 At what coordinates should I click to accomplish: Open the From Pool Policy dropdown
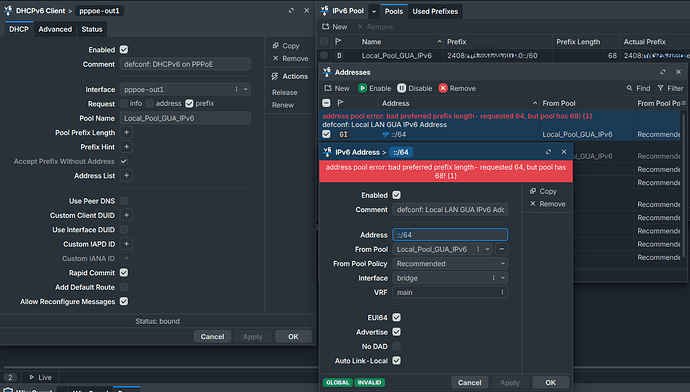(x=450, y=264)
